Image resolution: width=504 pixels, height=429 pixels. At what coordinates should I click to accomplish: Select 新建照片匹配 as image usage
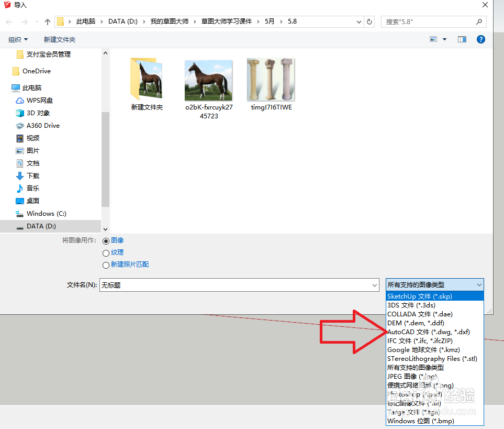[x=106, y=265]
